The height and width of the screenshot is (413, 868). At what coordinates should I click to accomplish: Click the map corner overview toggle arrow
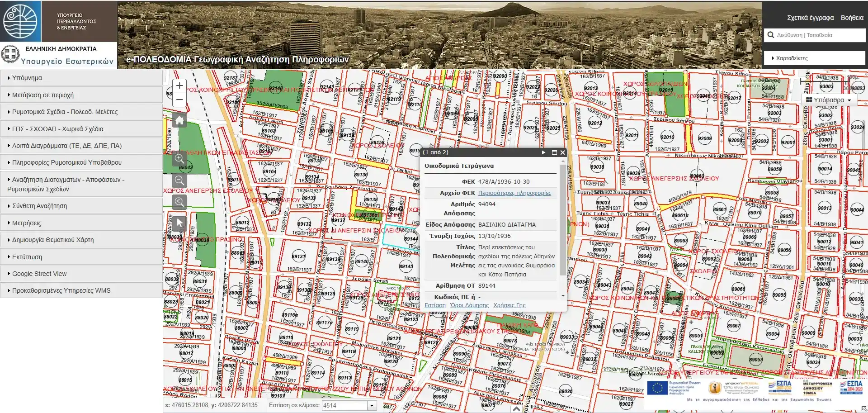(x=864, y=409)
